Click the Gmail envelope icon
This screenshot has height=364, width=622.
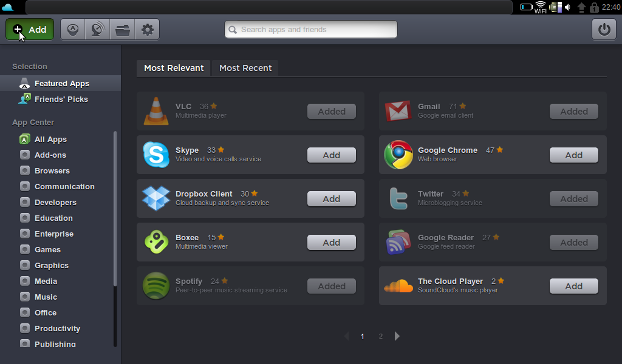click(398, 111)
